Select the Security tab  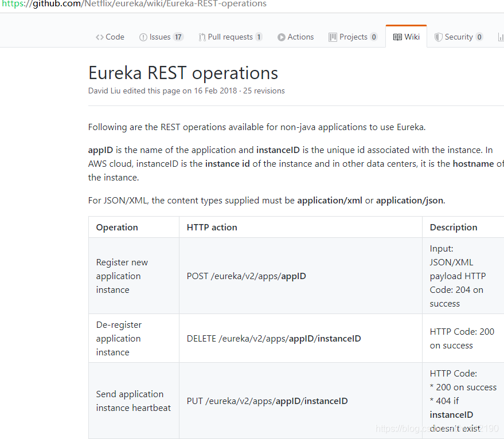coord(458,37)
